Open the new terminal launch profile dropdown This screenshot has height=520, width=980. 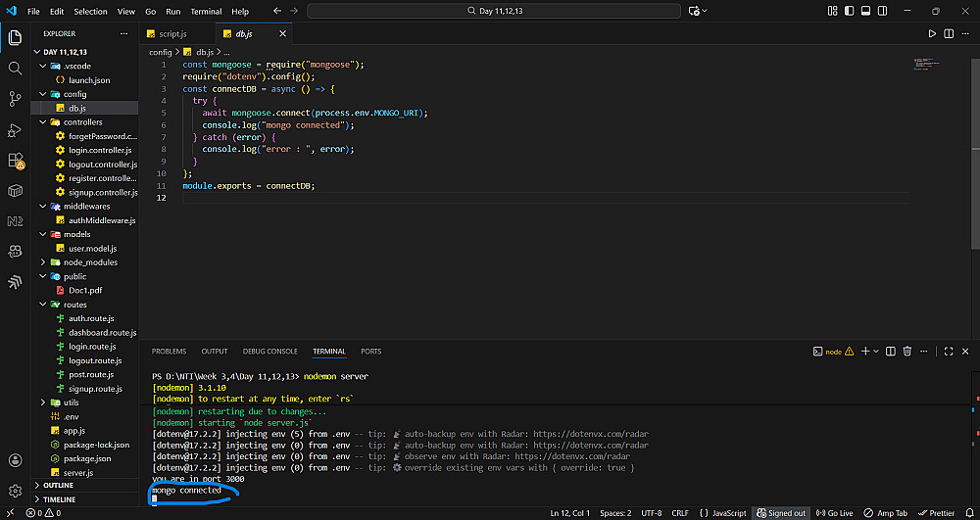pyautogui.click(x=875, y=351)
